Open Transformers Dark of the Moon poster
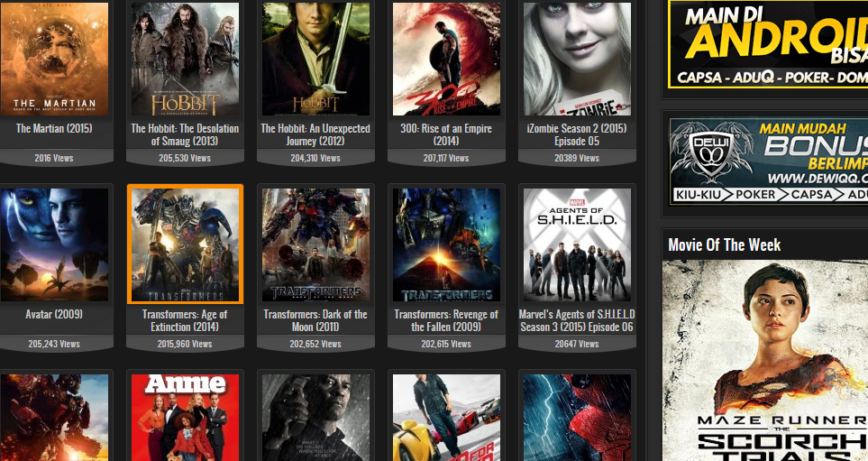 (x=315, y=244)
